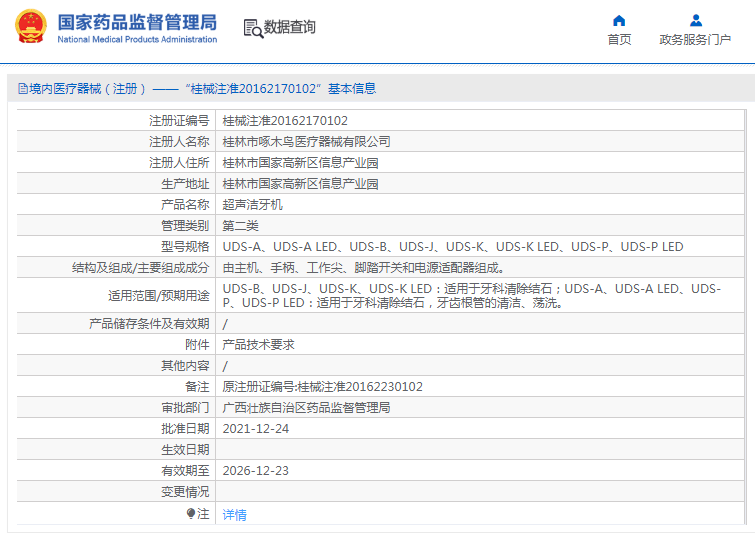
Task: Click the NMPA national emblem logo
Action: coord(30,26)
